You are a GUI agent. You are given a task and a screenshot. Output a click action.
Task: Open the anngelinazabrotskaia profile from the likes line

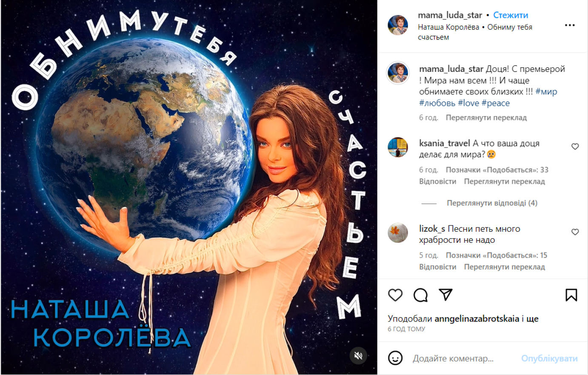[477, 319]
